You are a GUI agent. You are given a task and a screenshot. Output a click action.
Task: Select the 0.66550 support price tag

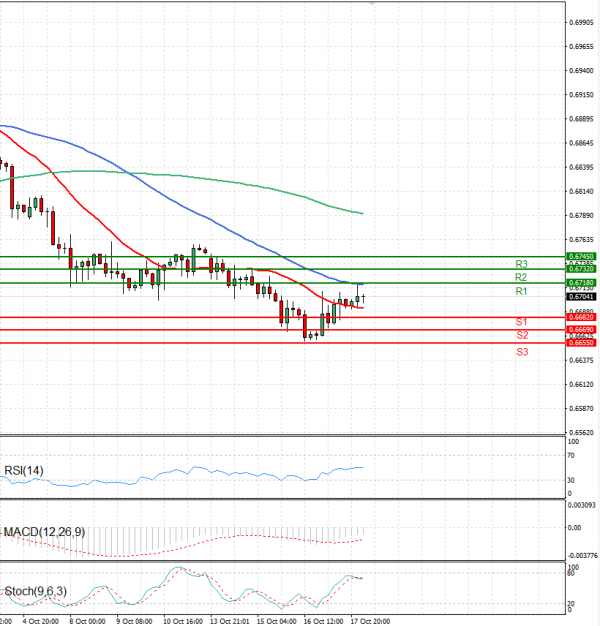[581, 343]
